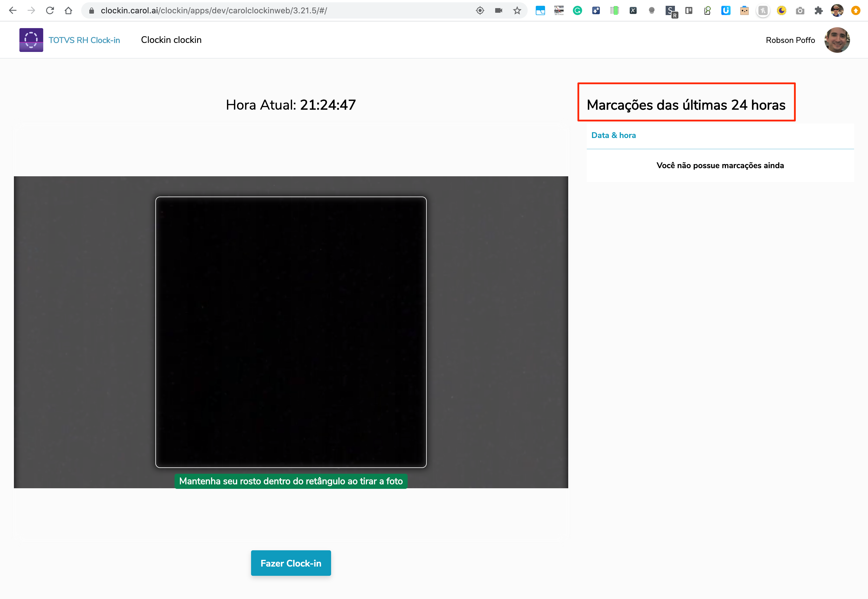Image resolution: width=868 pixels, height=599 pixels.
Task: Bookmark this page with the star icon
Action: pyautogui.click(x=517, y=10)
